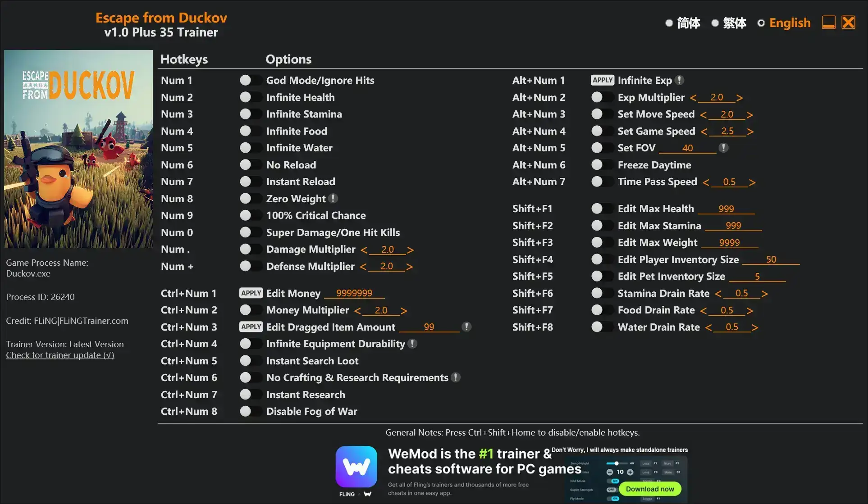Click the info icon next to Zero Weight
868x504 pixels.
333,198
